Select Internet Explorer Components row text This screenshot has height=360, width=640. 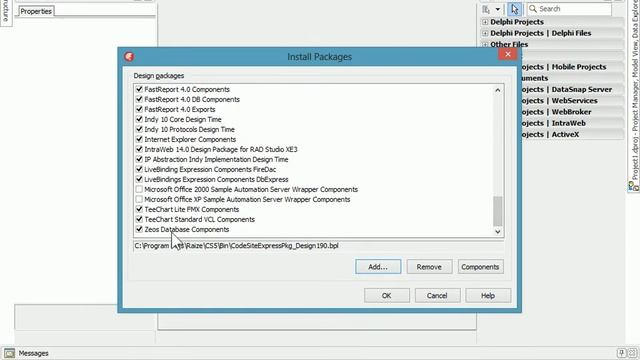190,140
